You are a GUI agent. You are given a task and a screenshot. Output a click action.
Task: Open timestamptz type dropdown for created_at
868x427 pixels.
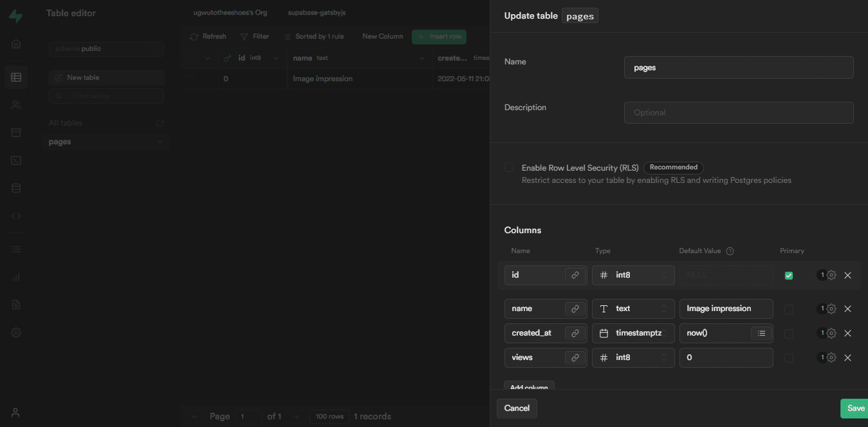633,333
